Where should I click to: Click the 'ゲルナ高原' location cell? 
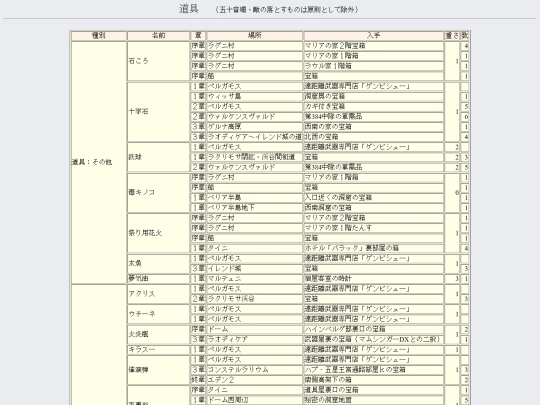click(255, 127)
